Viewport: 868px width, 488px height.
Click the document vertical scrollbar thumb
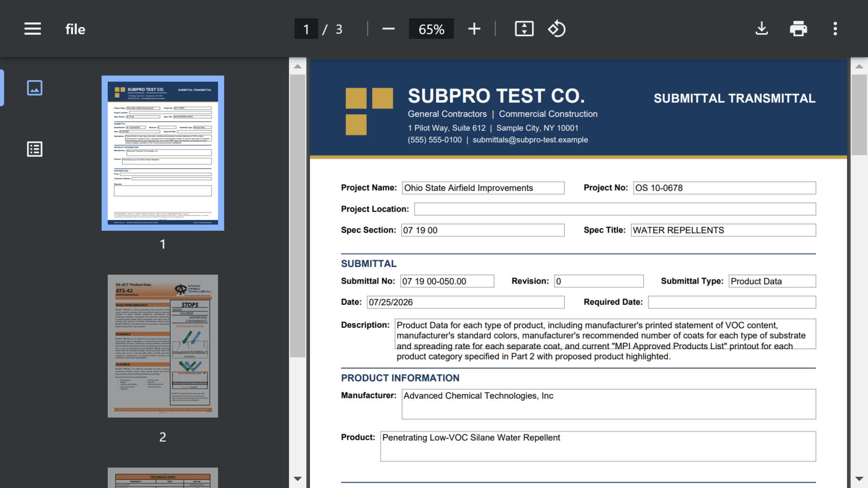[859, 115]
